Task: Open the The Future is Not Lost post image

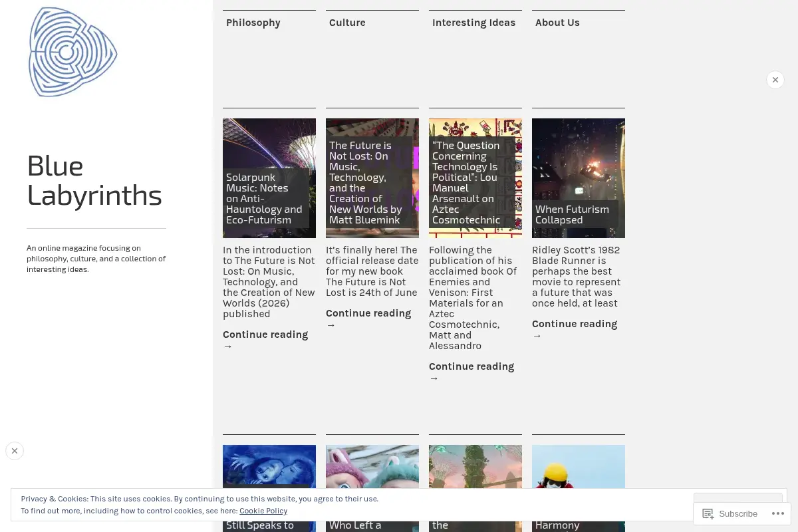Action: pyautogui.click(x=372, y=178)
